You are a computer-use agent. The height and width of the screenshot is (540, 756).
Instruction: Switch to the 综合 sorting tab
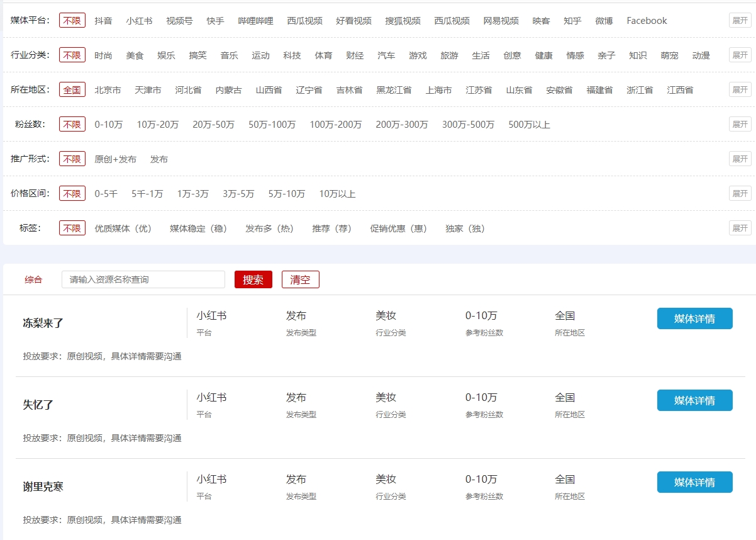(x=33, y=279)
